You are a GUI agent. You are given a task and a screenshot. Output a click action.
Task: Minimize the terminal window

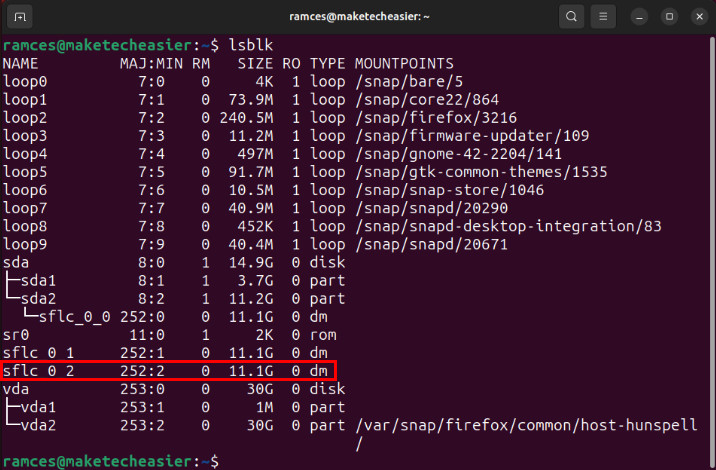[639, 17]
